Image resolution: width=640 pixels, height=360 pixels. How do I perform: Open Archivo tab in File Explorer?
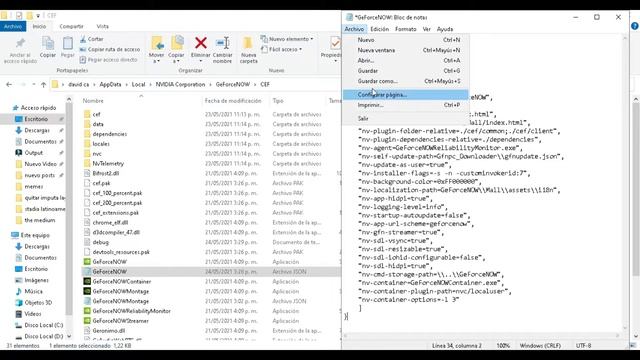click(x=13, y=27)
